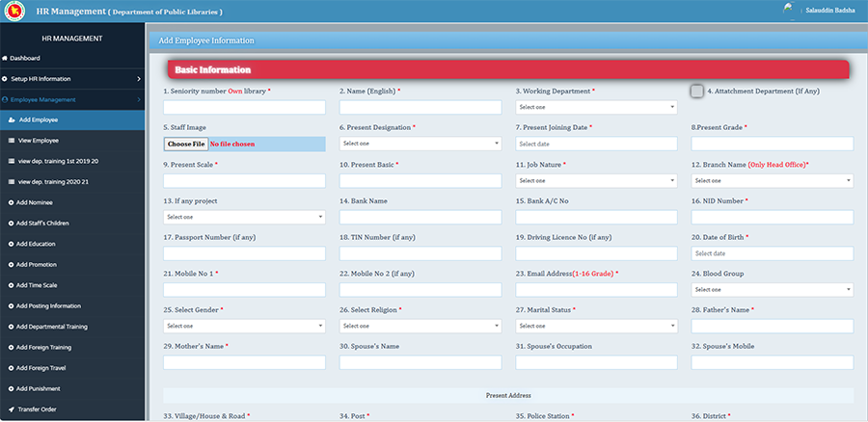Click the Add Departmental Training plus icon
This screenshot has height=422, width=868.
11,327
